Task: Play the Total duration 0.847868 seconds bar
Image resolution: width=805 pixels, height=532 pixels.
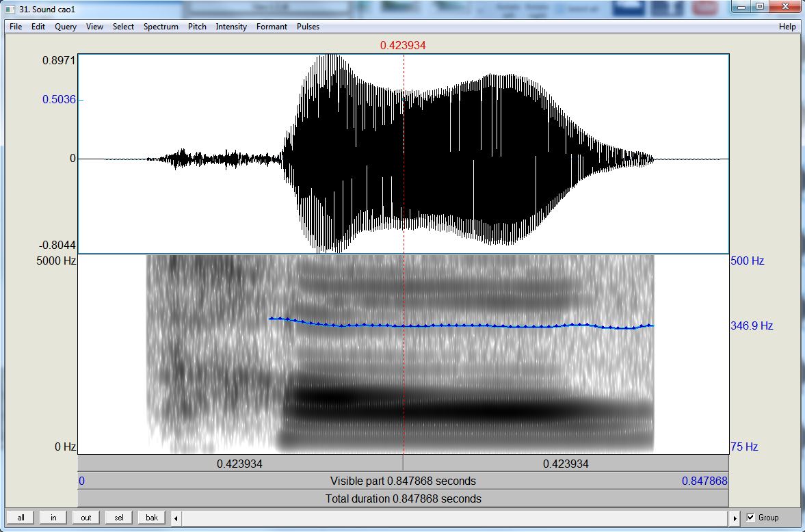Action: 403,498
